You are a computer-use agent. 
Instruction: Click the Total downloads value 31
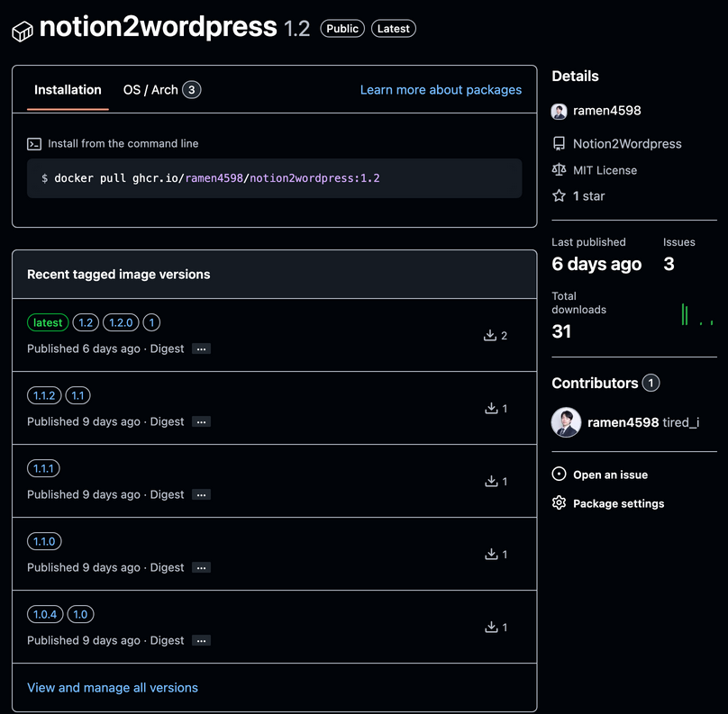tap(561, 331)
